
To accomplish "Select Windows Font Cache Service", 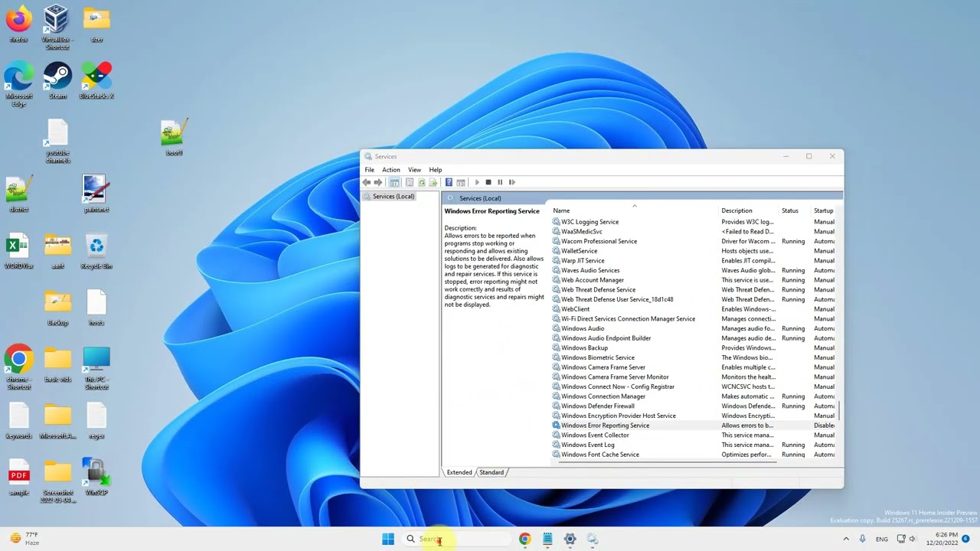I will (694, 455).
